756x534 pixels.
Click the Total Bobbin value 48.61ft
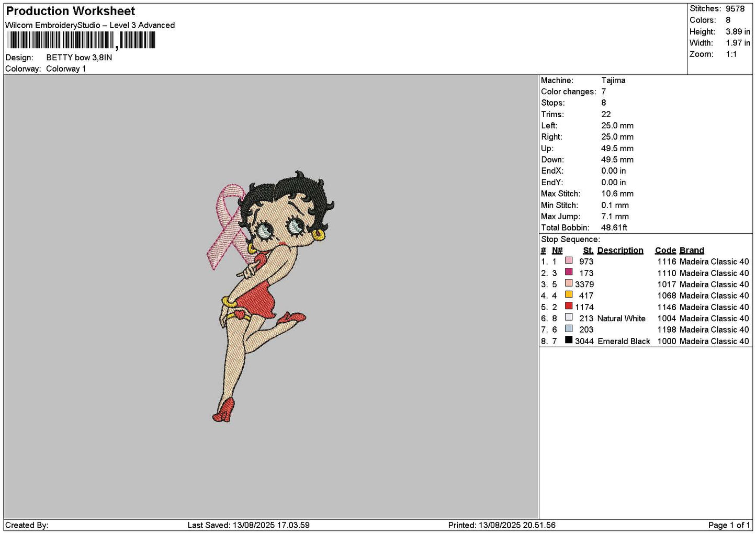(614, 228)
